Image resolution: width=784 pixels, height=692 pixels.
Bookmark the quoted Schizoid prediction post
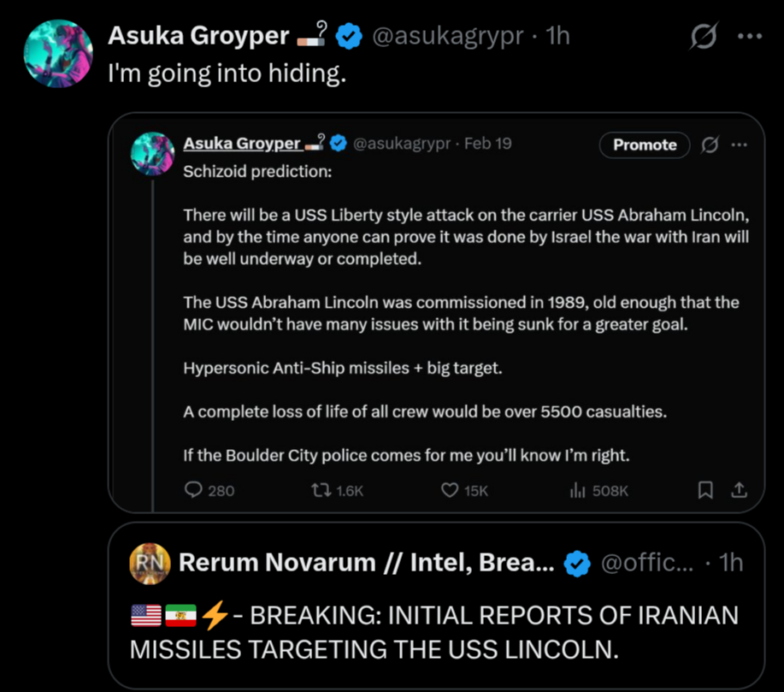point(705,490)
